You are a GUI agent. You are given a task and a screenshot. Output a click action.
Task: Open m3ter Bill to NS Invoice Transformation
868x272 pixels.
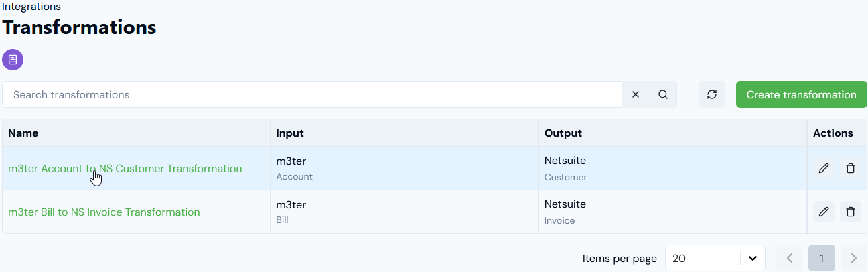tap(104, 212)
